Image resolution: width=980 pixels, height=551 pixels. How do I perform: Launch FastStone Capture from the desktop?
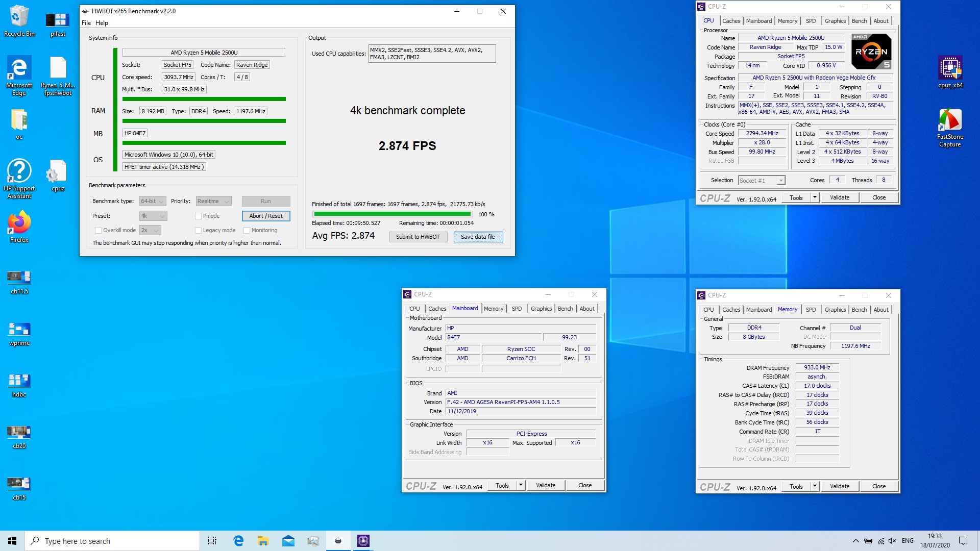click(950, 128)
